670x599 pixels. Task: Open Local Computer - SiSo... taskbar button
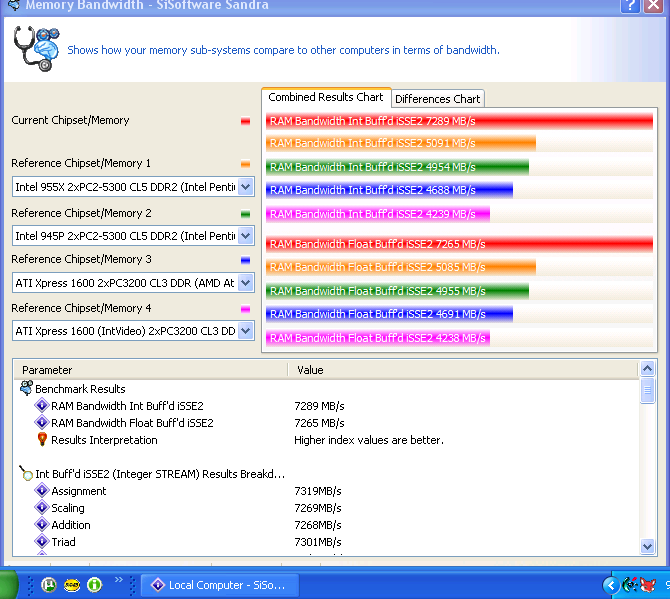pos(220,585)
